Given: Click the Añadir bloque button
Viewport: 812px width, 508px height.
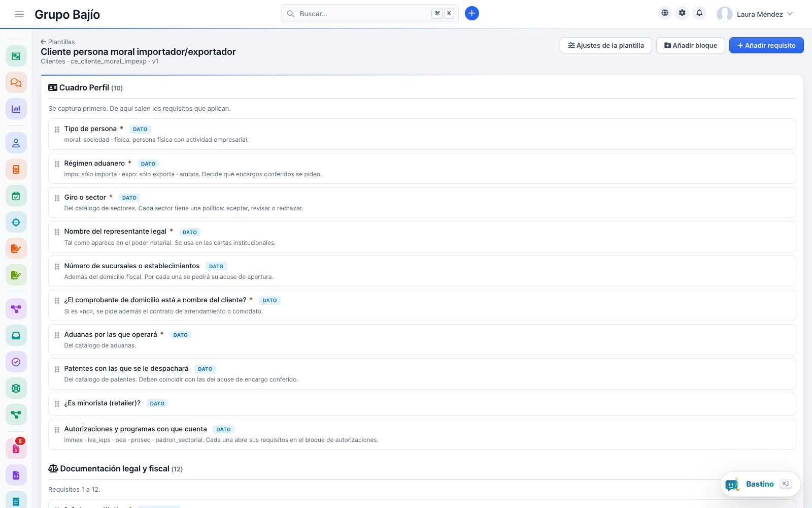Looking at the screenshot, I should point(690,45).
